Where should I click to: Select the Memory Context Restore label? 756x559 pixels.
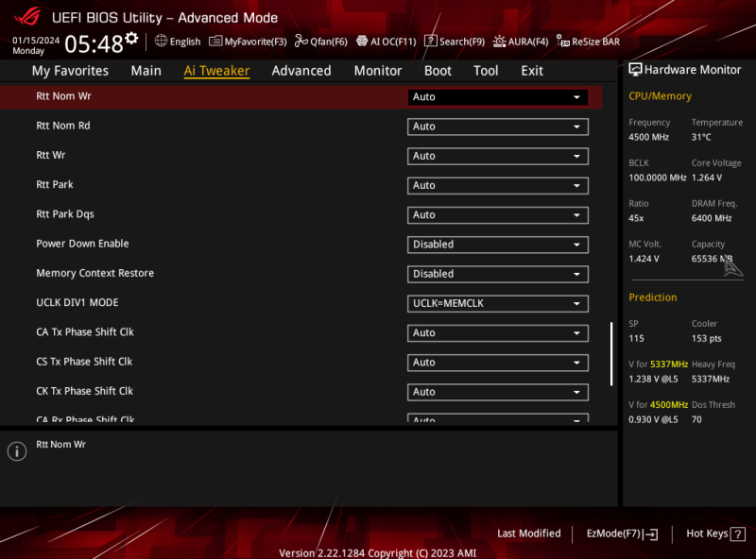[x=95, y=273]
